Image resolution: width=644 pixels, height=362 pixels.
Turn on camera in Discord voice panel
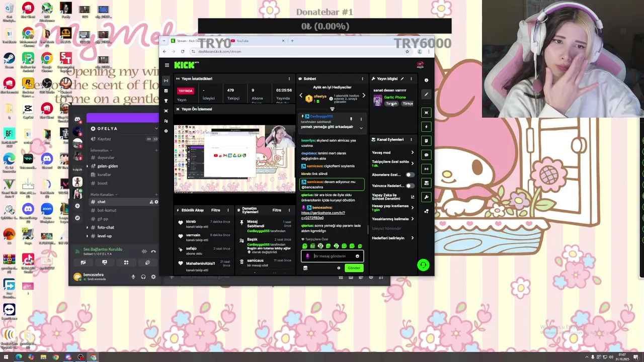(x=83, y=262)
